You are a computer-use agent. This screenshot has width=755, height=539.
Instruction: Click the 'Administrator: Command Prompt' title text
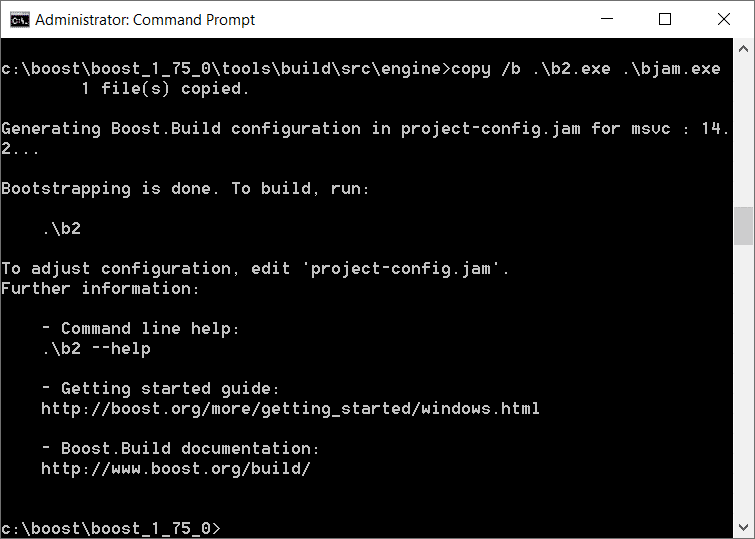[x=145, y=20]
